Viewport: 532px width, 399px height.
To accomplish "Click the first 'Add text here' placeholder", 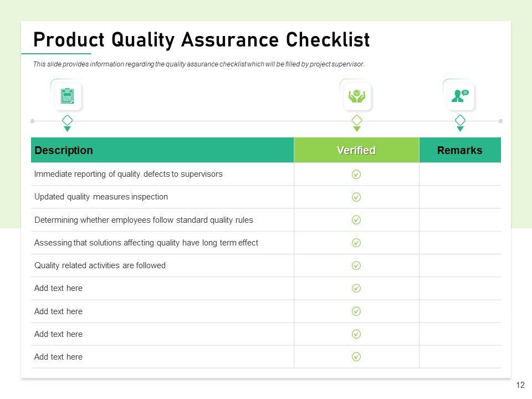I will click(x=58, y=288).
